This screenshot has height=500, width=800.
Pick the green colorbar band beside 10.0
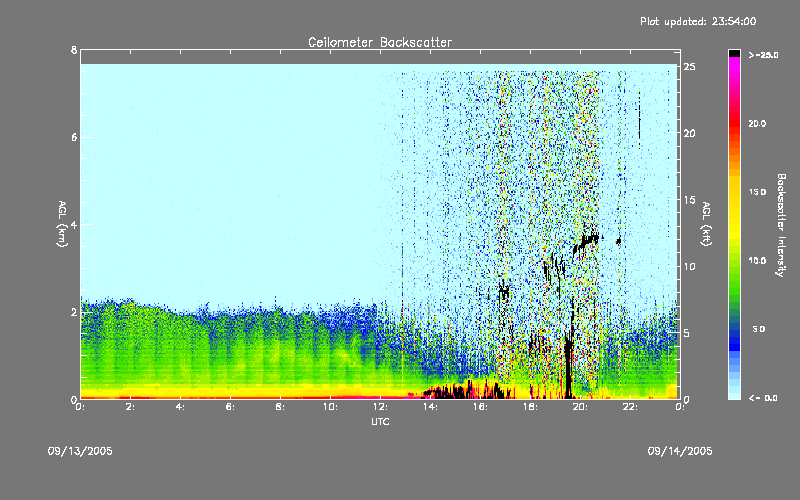click(x=734, y=261)
